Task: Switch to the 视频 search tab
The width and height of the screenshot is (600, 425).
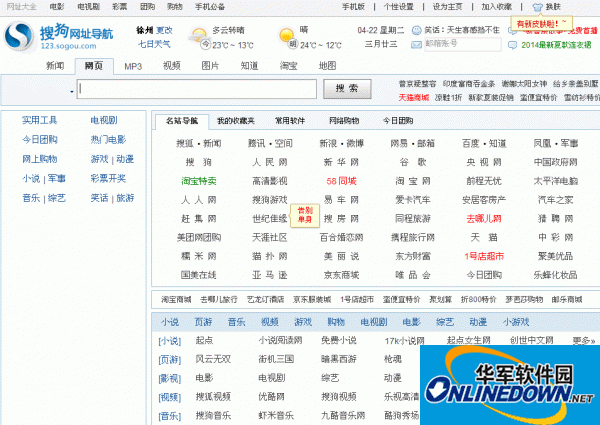Action: tap(171, 66)
